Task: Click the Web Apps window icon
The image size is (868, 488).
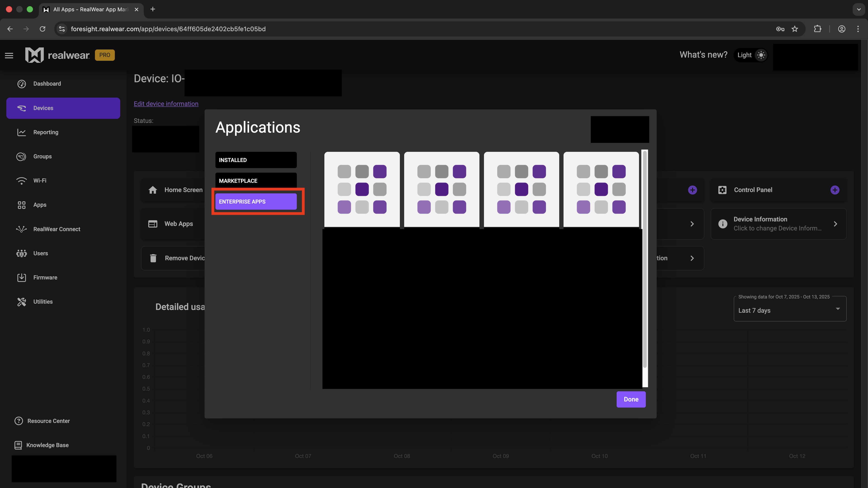Action: point(153,224)
